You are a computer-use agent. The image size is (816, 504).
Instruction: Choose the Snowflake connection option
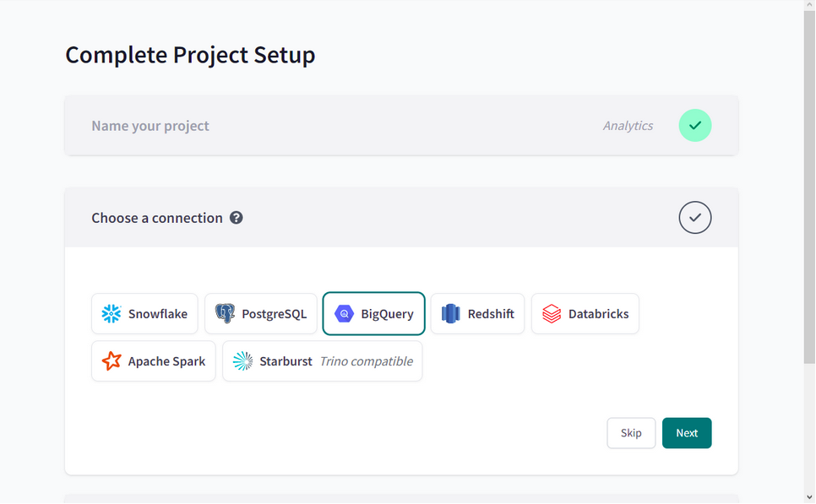coord(144,314)
